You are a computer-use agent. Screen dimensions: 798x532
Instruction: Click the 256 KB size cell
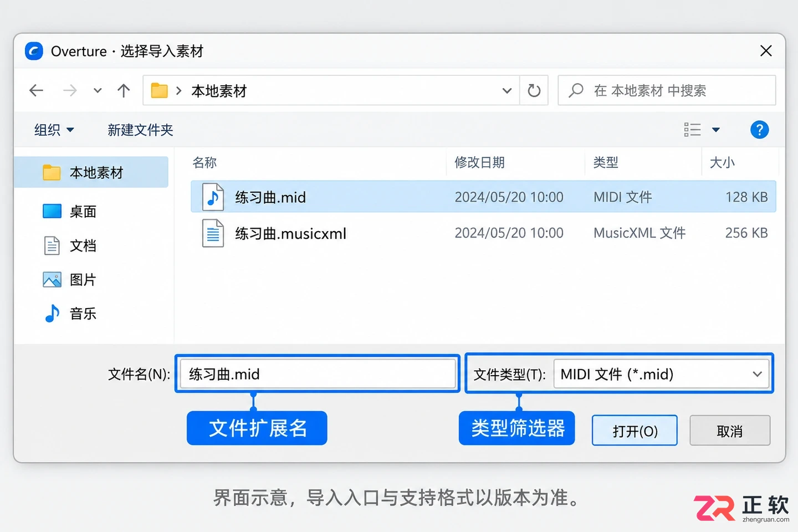pos(746,233)
